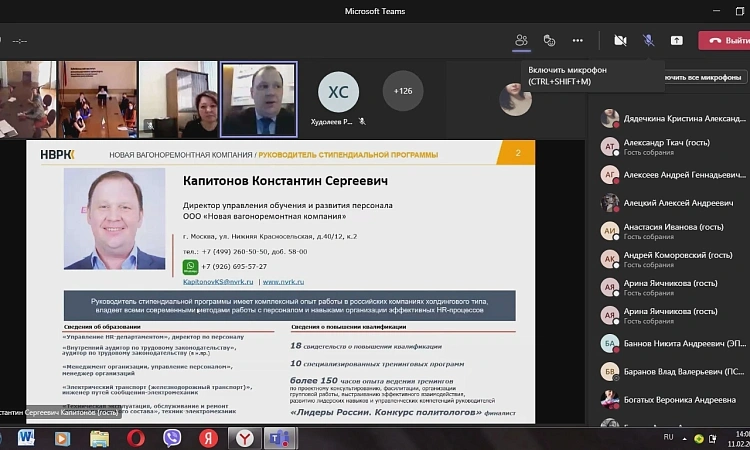Screen dimensions: 750x450
Task: Click the АИ avatar of Анастасия Иванова
Action: [610, 231]
